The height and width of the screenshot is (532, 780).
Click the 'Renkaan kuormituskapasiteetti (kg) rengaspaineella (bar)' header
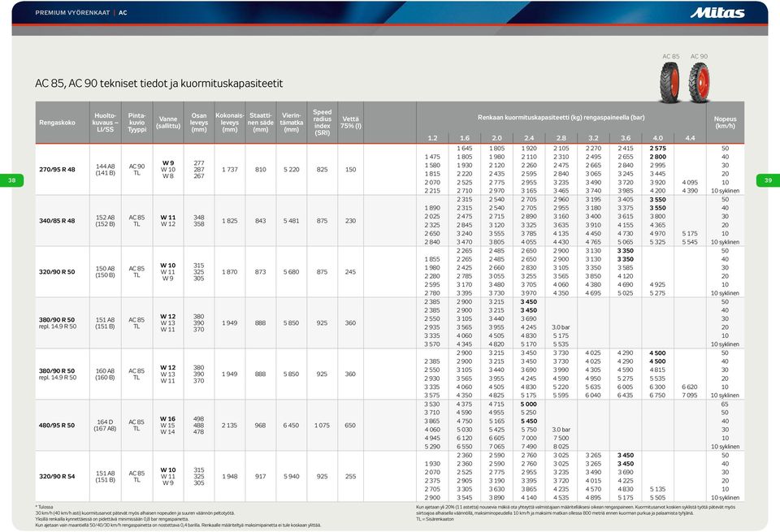coord(561,117)
